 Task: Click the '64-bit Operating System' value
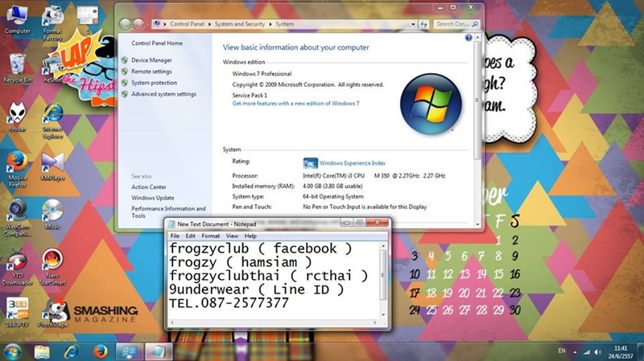pyautogui.click(x=333, y=196)
